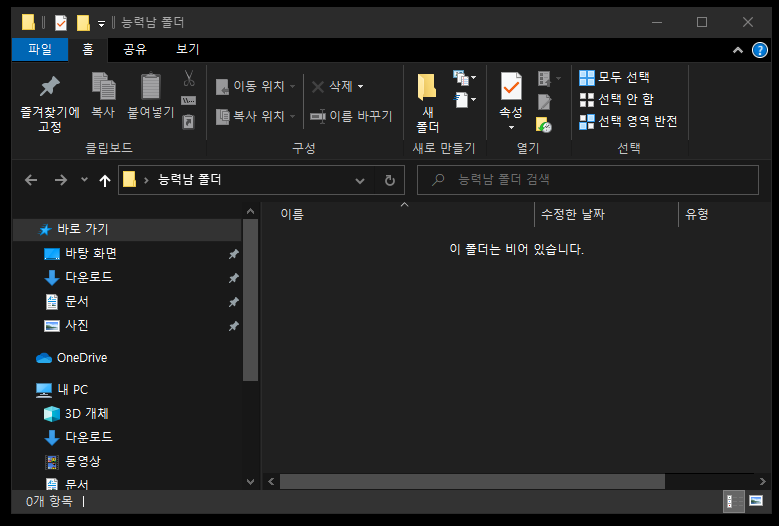Expand the address bar history chevron
Screen dimensions: 779x526
360,181
